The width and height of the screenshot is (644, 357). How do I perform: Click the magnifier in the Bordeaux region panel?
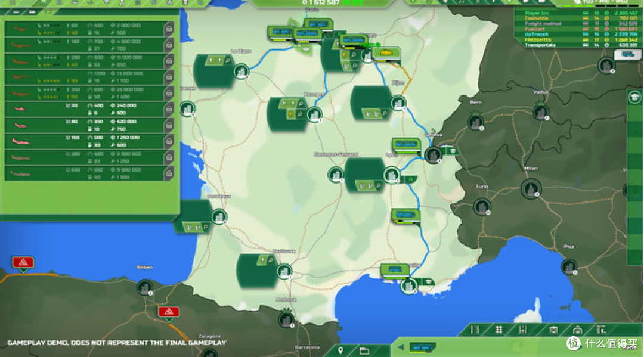coord(206,227)
